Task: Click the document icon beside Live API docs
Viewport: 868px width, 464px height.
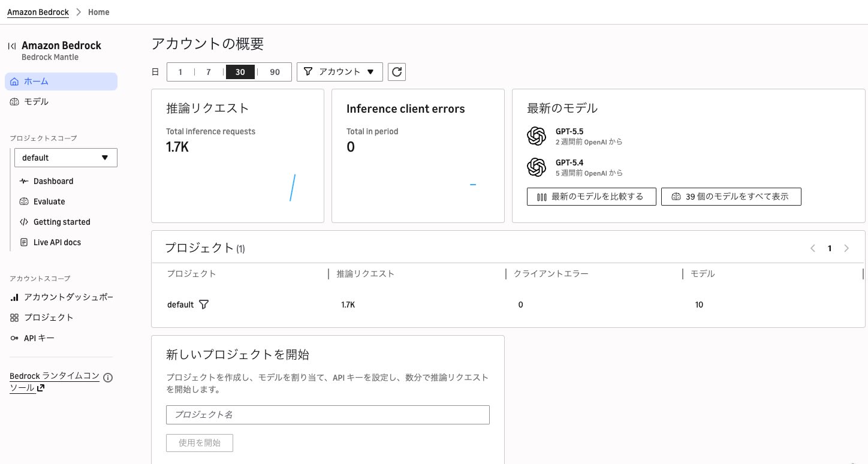Action: point(24,242)
